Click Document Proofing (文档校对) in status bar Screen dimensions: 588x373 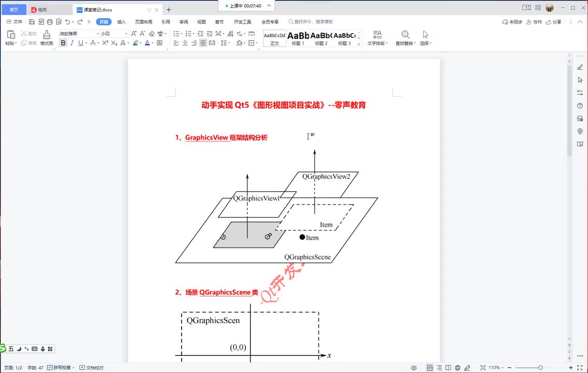pyautogui.click(x=91, y=368)
